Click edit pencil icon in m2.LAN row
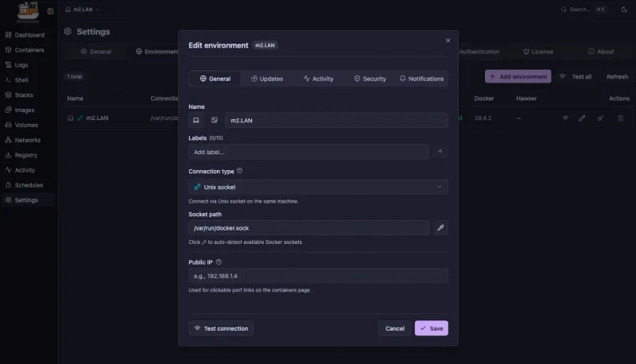Screen dimensions: 636x364 [582, 118]
